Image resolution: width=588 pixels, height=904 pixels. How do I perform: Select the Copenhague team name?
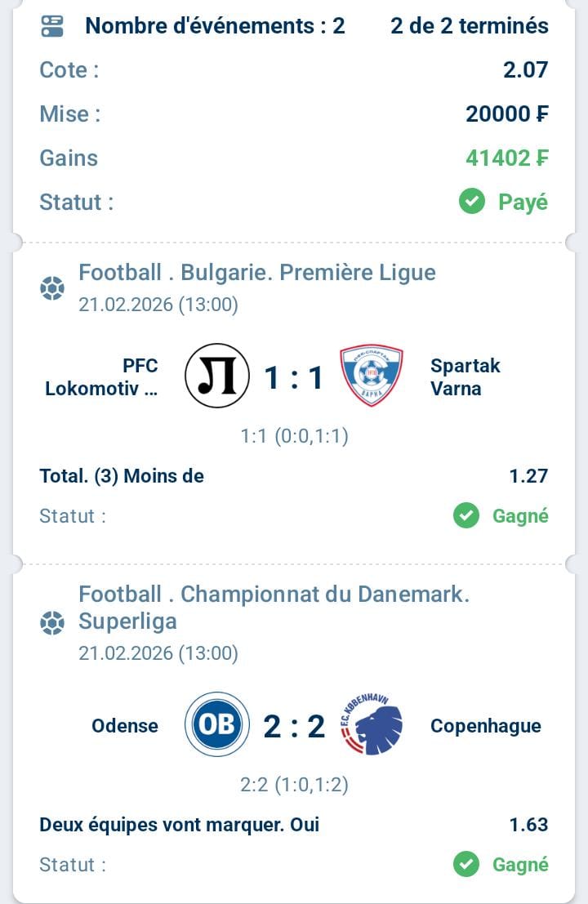[485, 726]
